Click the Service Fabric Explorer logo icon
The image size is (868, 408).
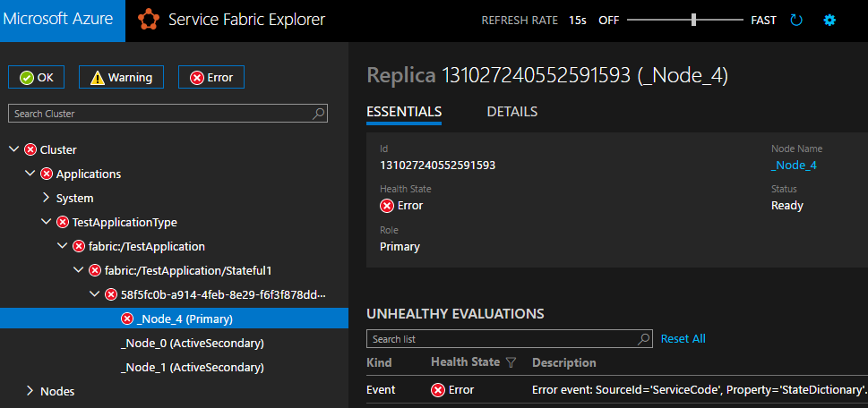point(149,20)
